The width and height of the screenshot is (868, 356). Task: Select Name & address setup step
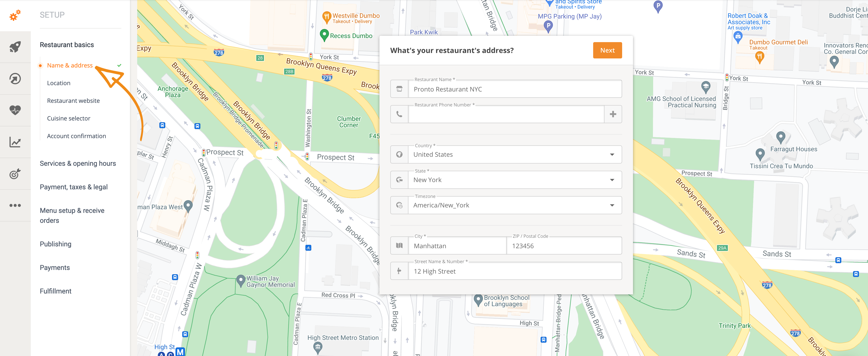coord(70,65)
